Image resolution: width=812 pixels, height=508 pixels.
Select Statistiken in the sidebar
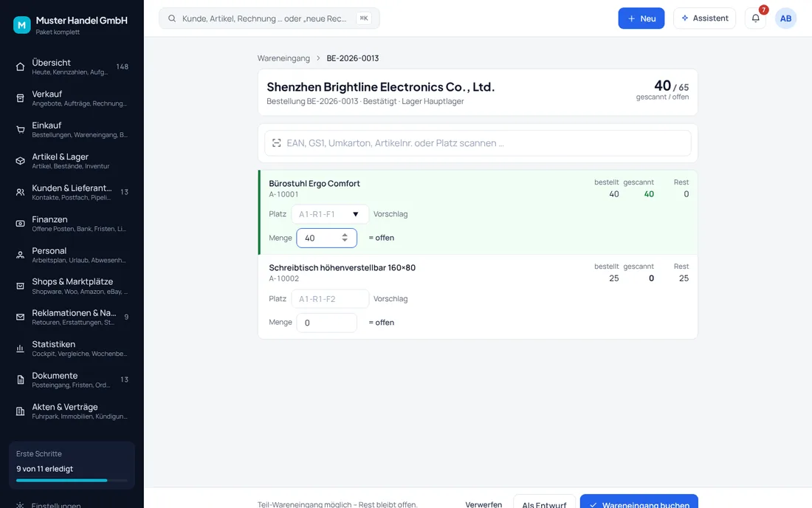point(72,349)
